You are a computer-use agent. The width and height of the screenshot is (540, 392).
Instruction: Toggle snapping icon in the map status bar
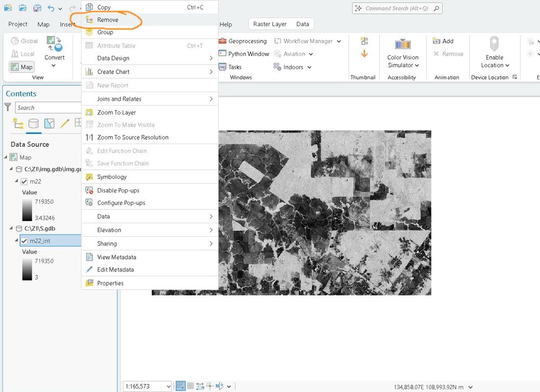tap(181, 386)
